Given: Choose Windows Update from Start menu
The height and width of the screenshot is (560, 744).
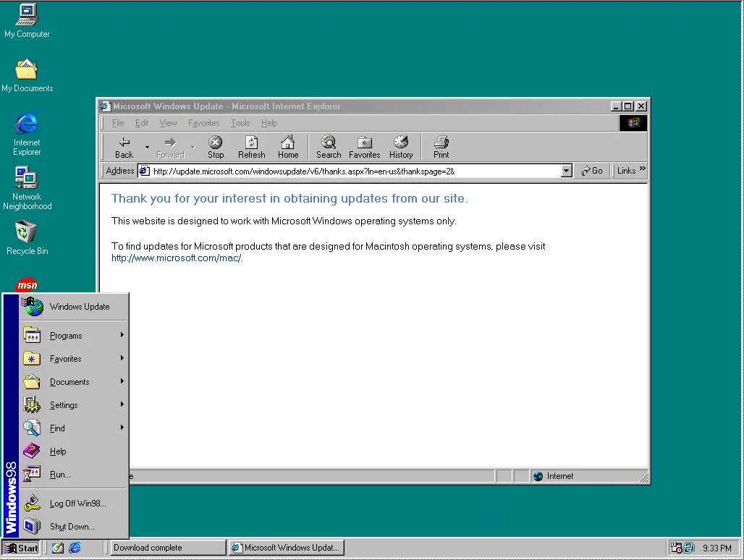Looking at the screenshot, I should tap(74, 306).
